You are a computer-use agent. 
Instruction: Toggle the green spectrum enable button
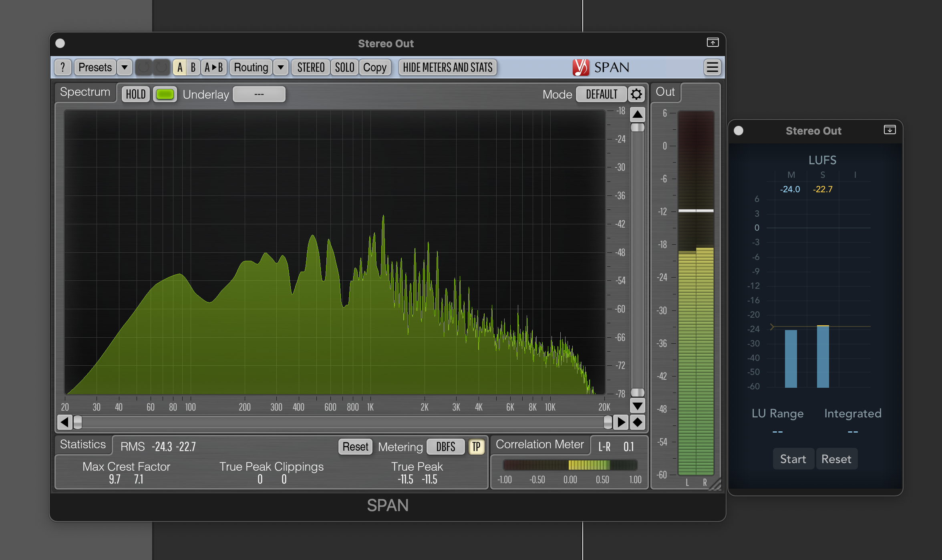[x=165, y=95]
